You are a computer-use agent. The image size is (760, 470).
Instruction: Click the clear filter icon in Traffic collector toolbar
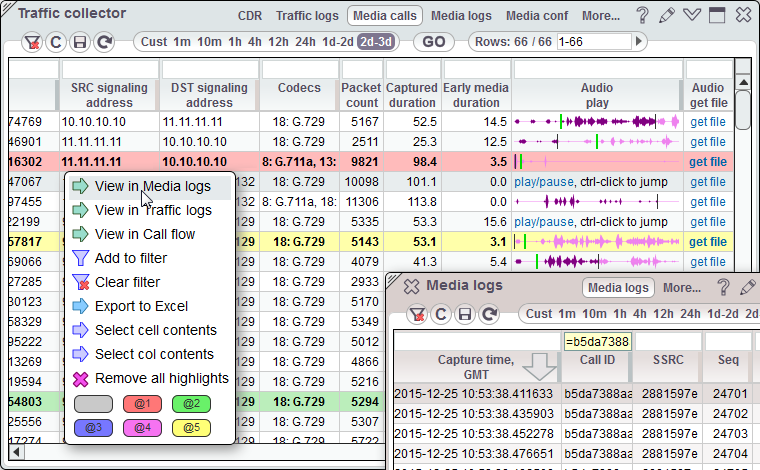click(x=31, y=42)
